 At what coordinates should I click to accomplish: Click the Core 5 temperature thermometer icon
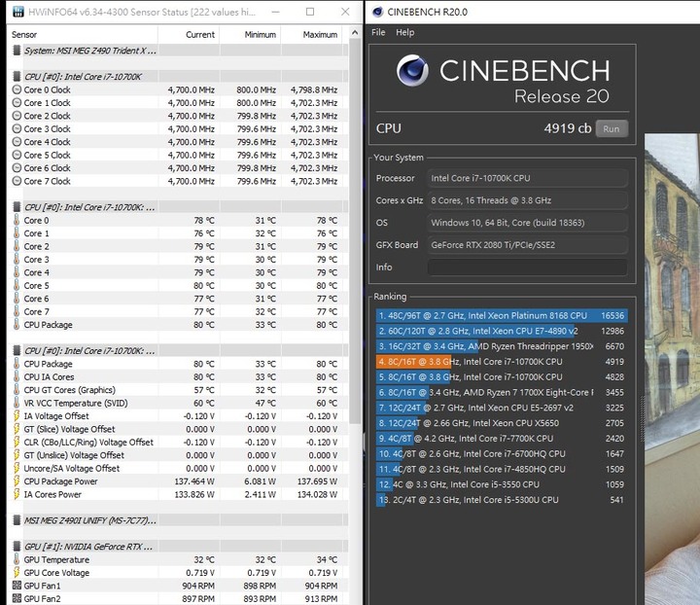point(17,285)
